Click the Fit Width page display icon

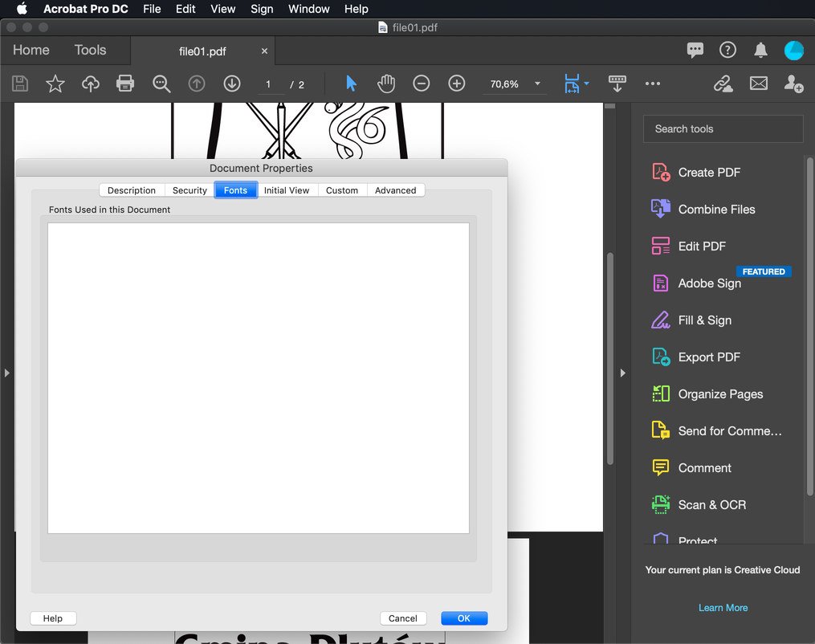click(572, 84)
